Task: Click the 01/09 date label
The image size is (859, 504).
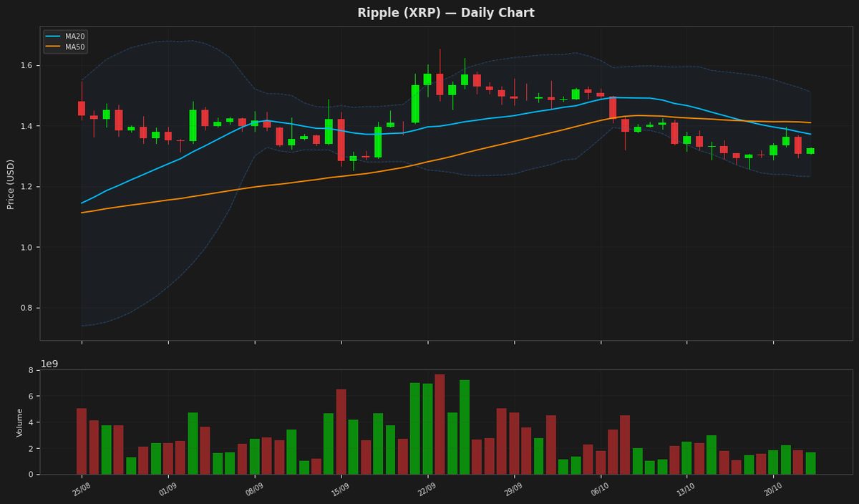Action: [168, 489]
